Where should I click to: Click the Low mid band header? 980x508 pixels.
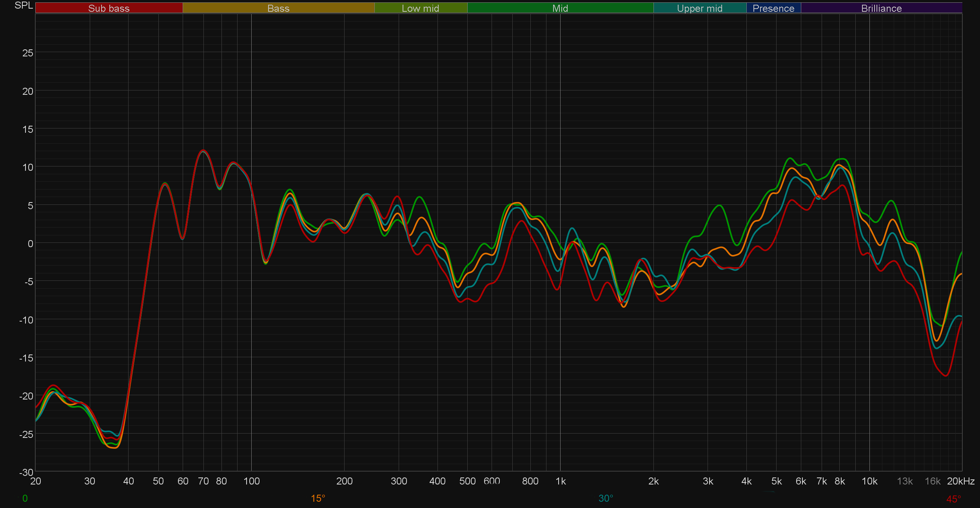[421, 8]
